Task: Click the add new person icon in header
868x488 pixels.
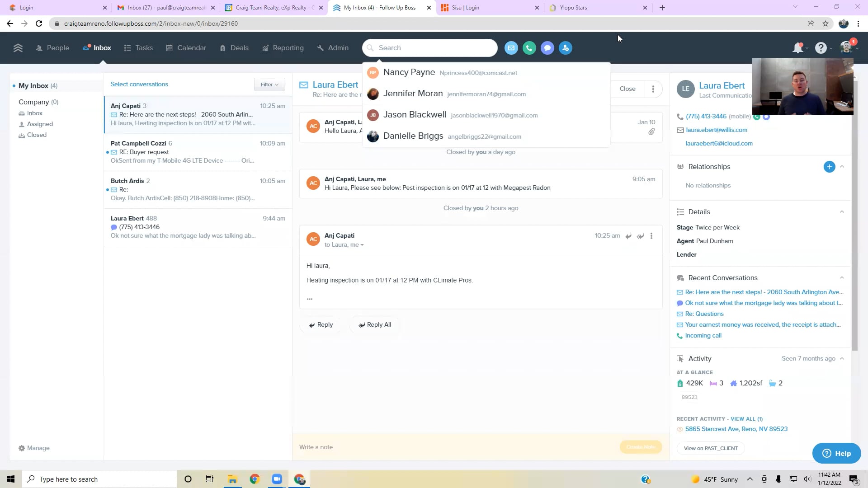Action: point(565,48)
